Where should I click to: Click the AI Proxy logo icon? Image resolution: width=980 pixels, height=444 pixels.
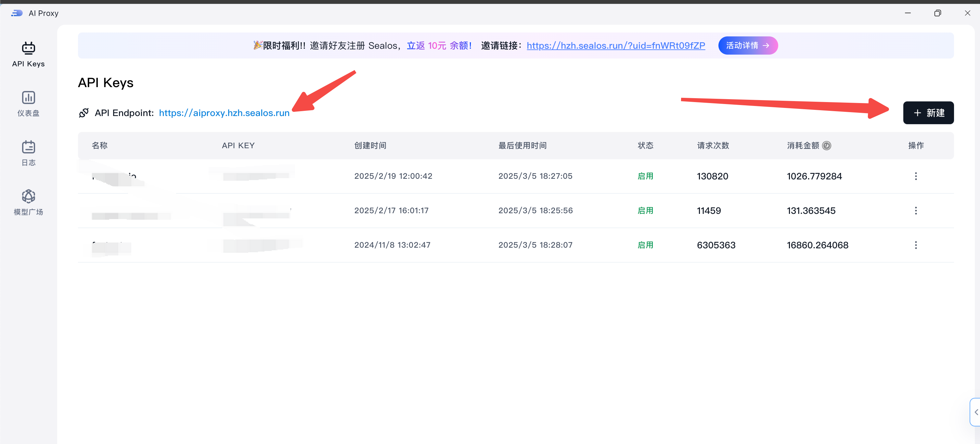coord(17,13)
